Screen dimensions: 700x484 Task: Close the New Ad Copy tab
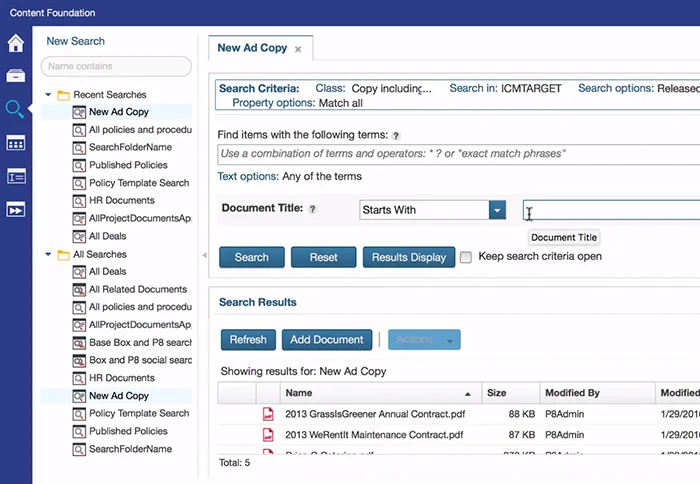pyautogui.click(x=298, y=50)
